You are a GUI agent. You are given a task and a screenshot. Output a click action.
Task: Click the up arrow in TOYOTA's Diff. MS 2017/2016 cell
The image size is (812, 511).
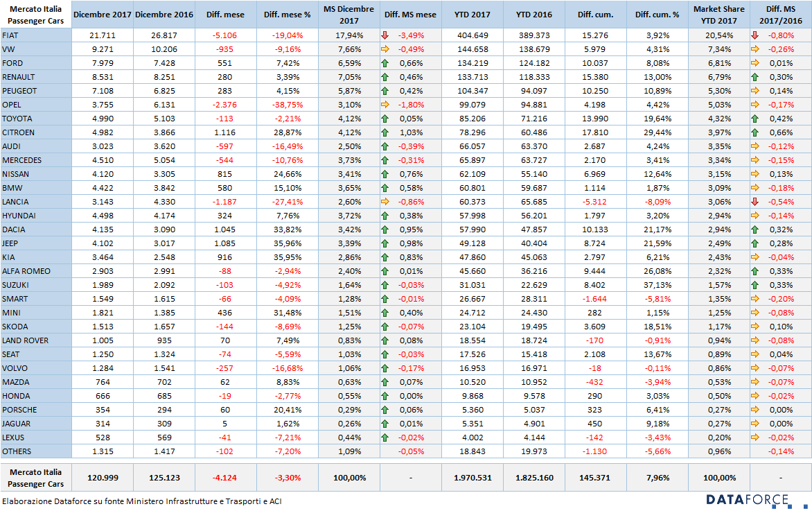click(755, 119)
